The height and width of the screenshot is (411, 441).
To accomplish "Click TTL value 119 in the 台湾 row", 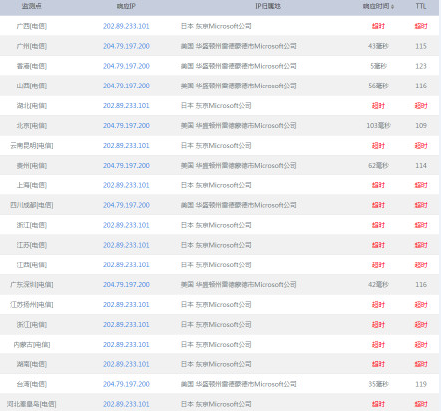I will tap(421, 384).
